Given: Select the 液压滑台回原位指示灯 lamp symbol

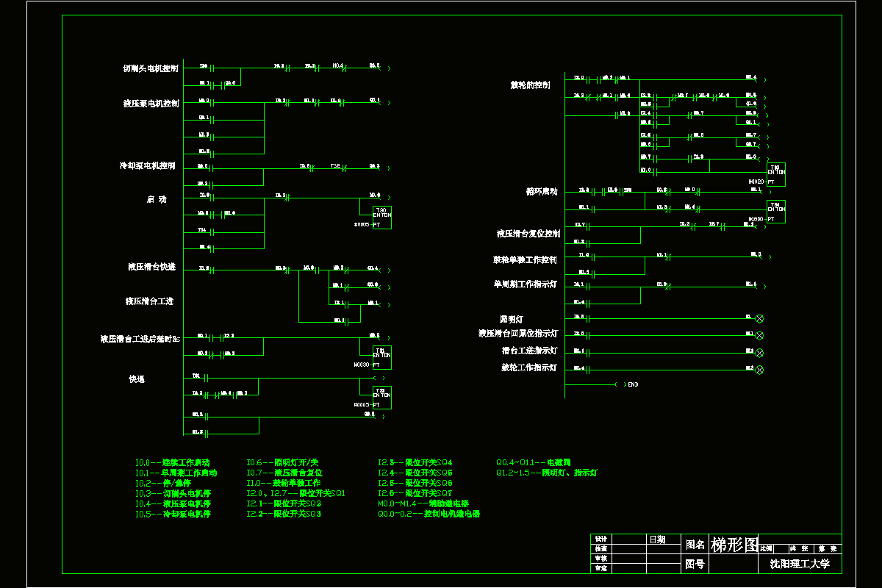Looking at the screenshot, I should [760, 335].
